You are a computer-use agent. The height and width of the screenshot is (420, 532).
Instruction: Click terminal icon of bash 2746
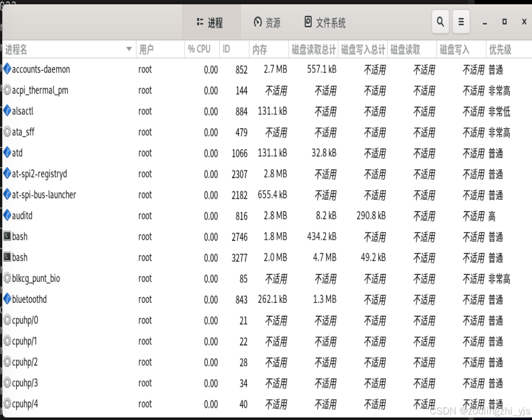click(7, 236)
